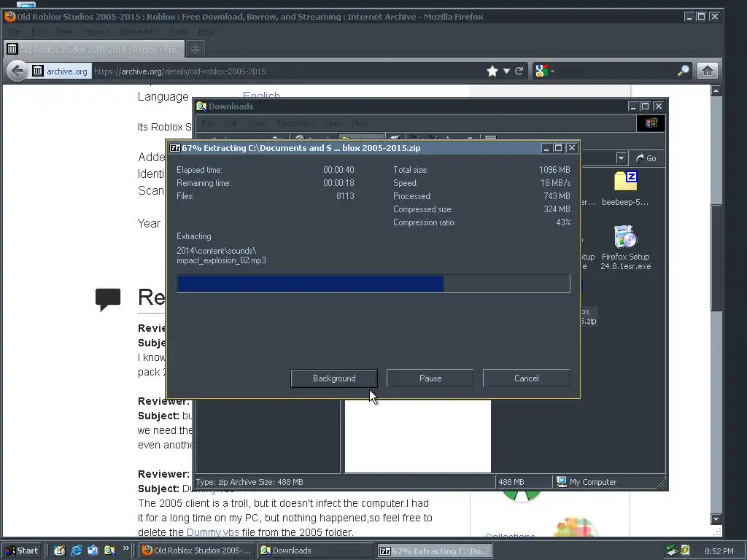Go to Firefox home page icon

708,71
